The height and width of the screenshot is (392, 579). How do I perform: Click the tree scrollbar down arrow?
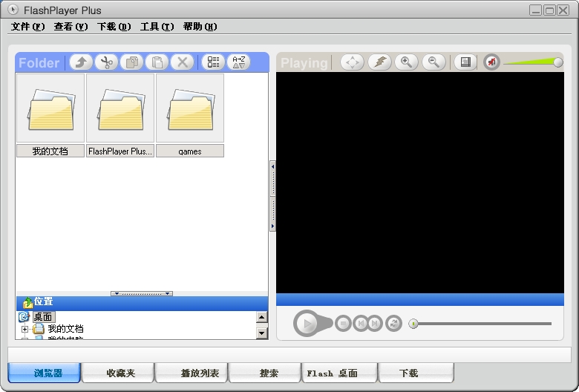point(262,333)
